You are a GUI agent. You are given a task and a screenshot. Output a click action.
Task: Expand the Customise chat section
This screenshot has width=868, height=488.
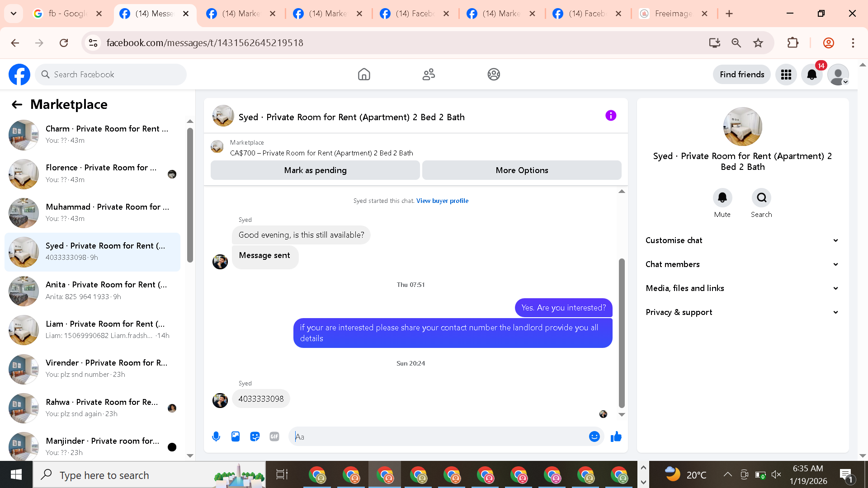click(742, 240)
